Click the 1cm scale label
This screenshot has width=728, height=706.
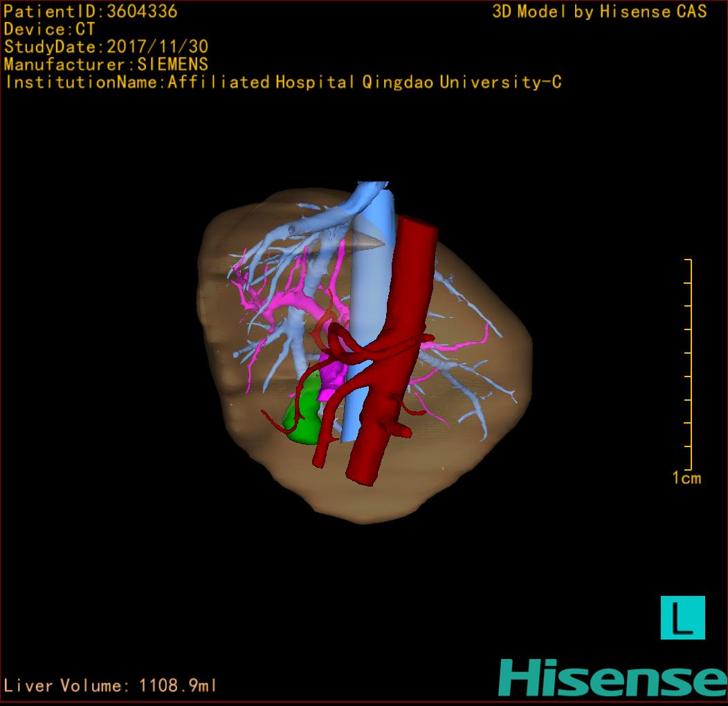point(686,478)
